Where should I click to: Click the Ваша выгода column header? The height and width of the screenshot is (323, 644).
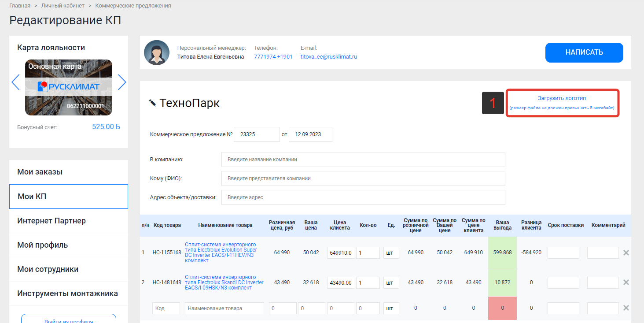point(502,225)
